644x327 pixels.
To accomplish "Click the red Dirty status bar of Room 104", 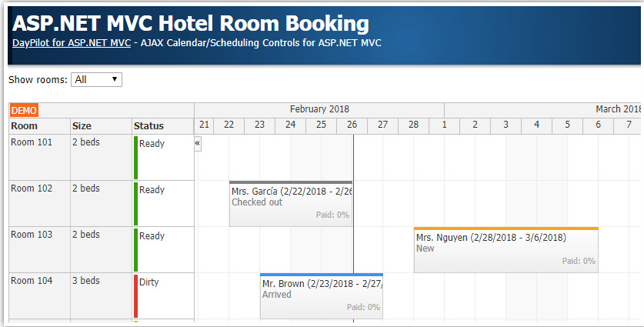I will 135,295.
